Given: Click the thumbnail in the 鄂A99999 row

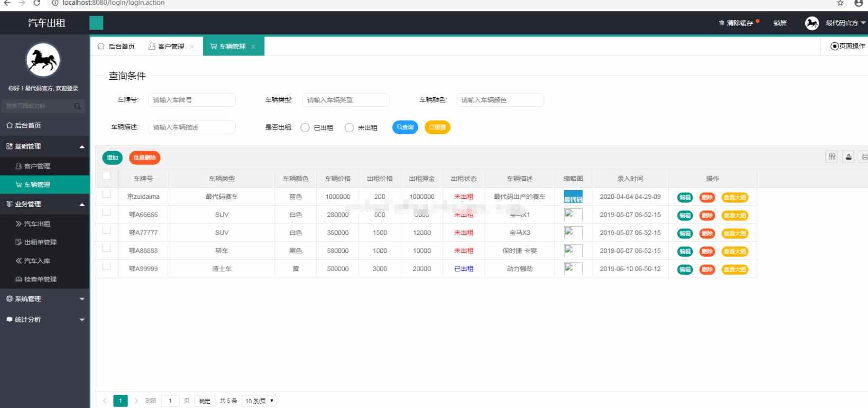Looking at the screenshot, I should point(573,269).
